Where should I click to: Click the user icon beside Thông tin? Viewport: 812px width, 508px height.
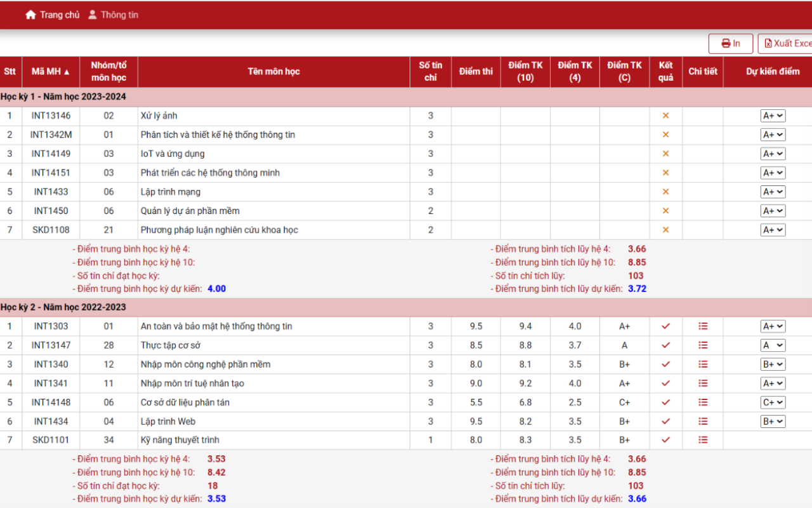tap(93, 15)
